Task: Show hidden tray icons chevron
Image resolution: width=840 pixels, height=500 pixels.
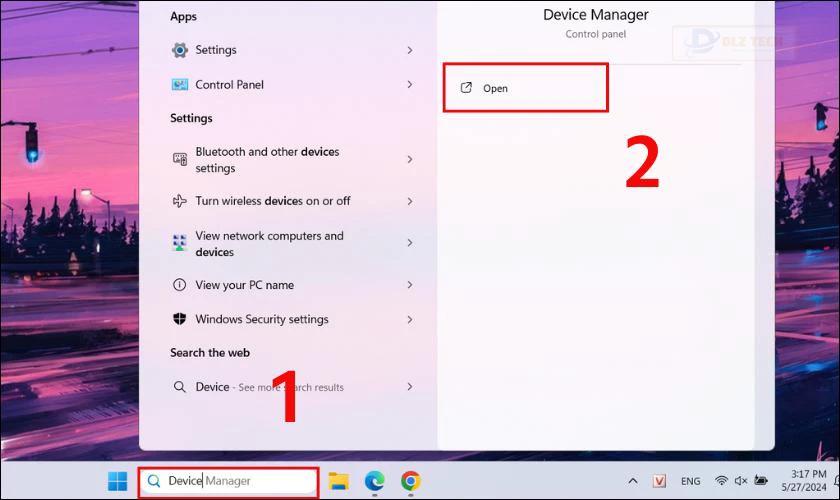Action: 633,481
